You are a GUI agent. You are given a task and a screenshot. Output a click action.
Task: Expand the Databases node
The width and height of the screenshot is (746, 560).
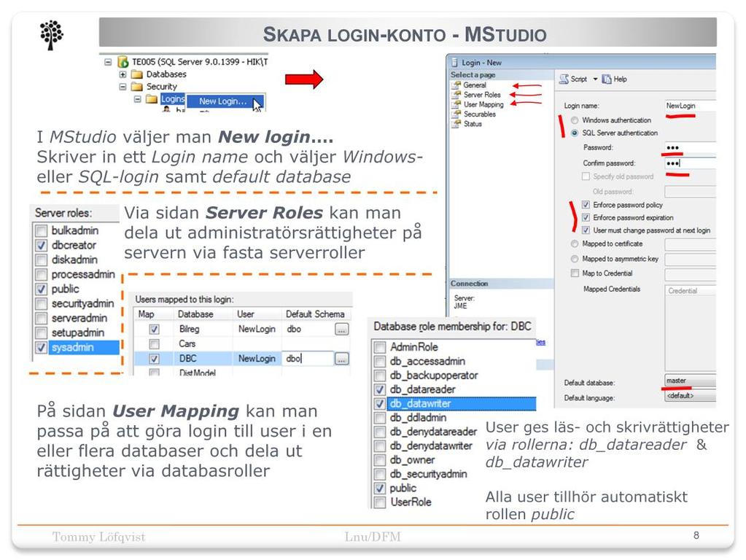pos(123,74)
